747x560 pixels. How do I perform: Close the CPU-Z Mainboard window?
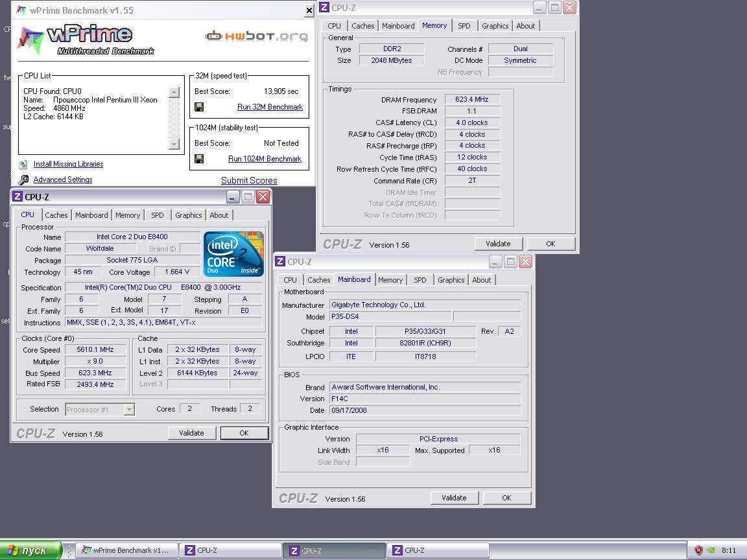525,261
